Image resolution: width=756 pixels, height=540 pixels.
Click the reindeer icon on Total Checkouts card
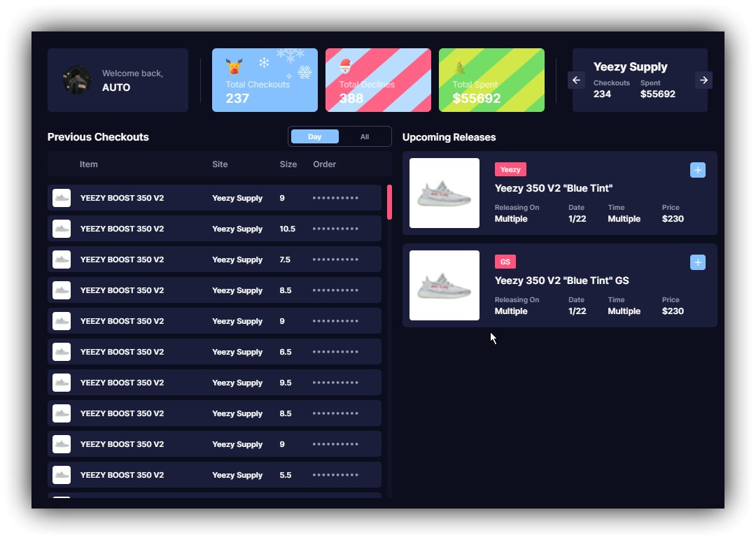click(234, 66)
